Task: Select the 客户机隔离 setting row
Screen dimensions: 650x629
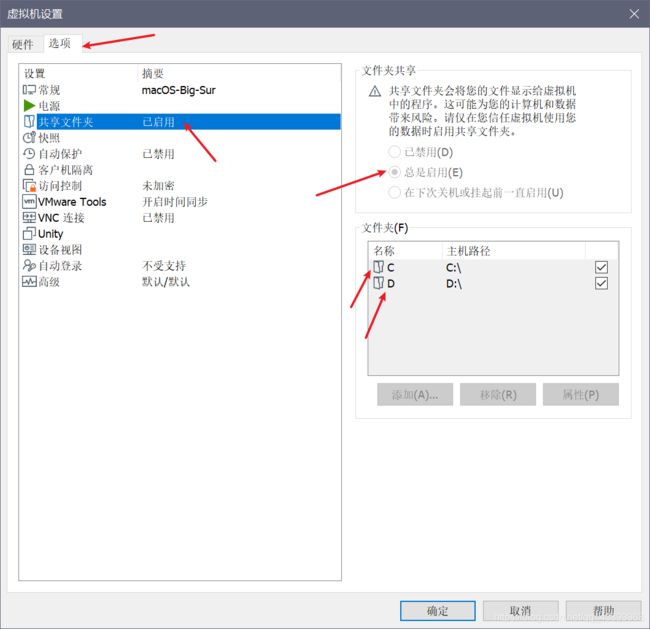Action: click(x=181, y=170)
